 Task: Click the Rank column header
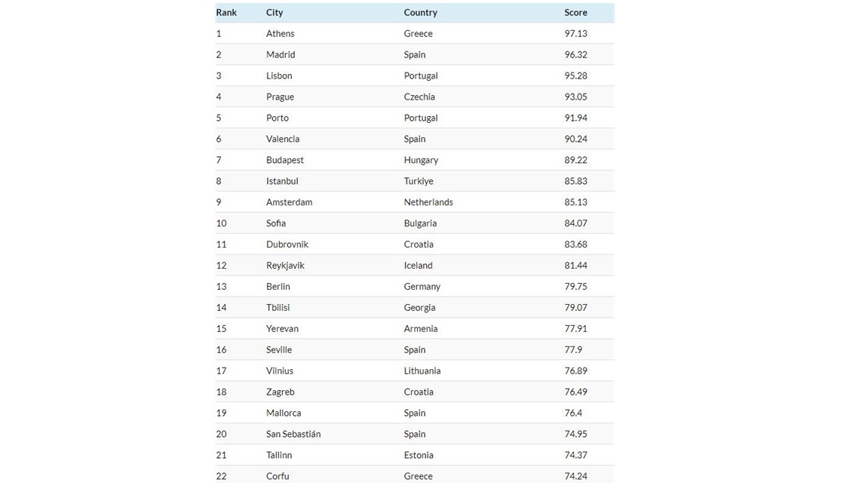tap(226, 12)
